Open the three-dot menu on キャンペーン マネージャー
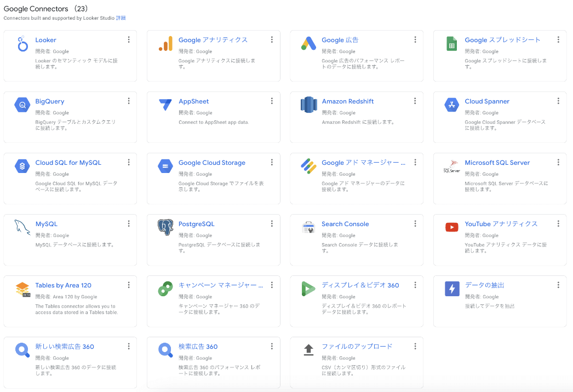Viewport: 573px width, 392px height. coord(272,285)
